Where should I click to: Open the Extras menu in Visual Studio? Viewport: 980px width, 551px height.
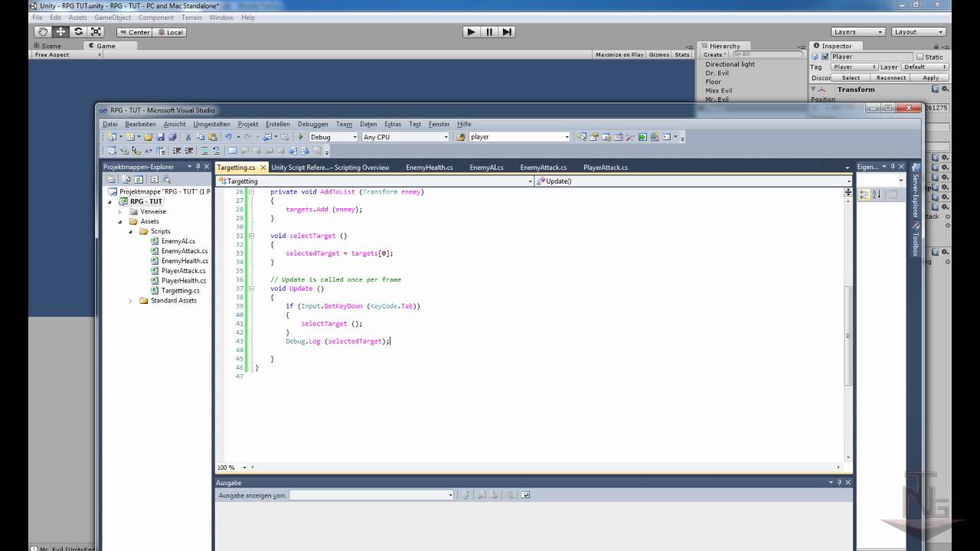coord(393,124)
